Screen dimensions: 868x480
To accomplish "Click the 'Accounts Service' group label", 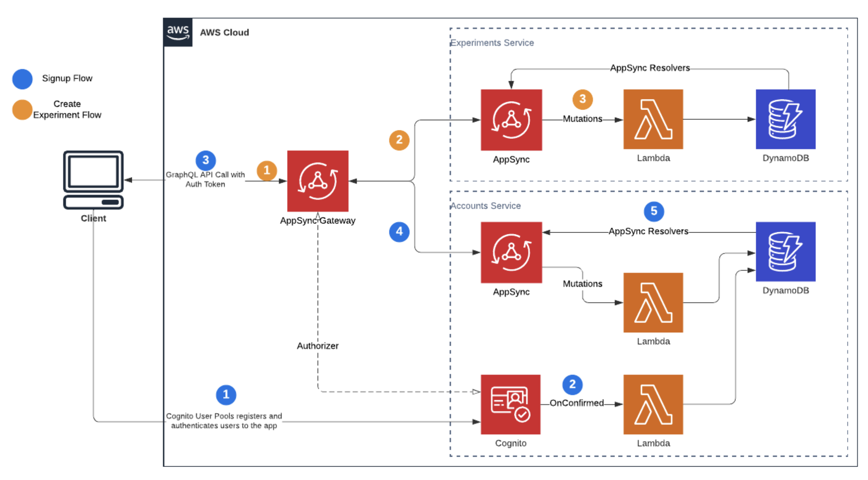I will [485, 206].
